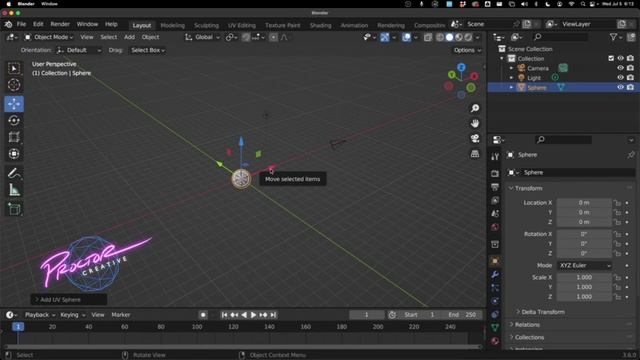Click the current frame number field
The width and height of the screenshot is (640, 360).
click(366, 315)
